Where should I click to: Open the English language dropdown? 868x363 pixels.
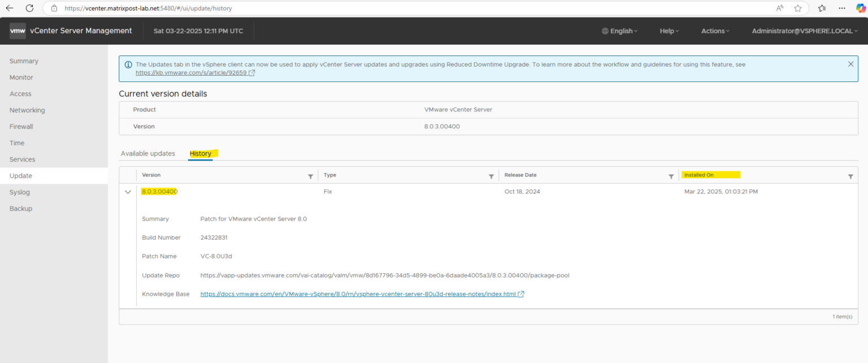point(619,31)
